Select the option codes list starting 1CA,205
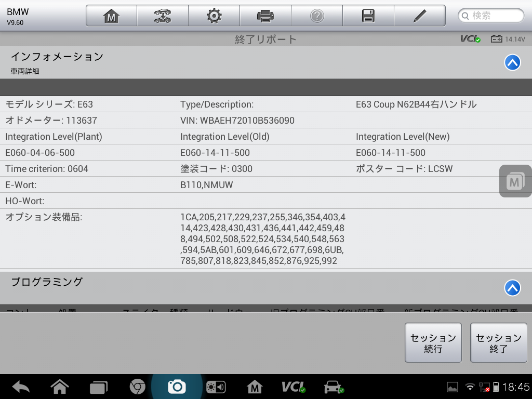532x399 pixels. [x=263, y=239]
